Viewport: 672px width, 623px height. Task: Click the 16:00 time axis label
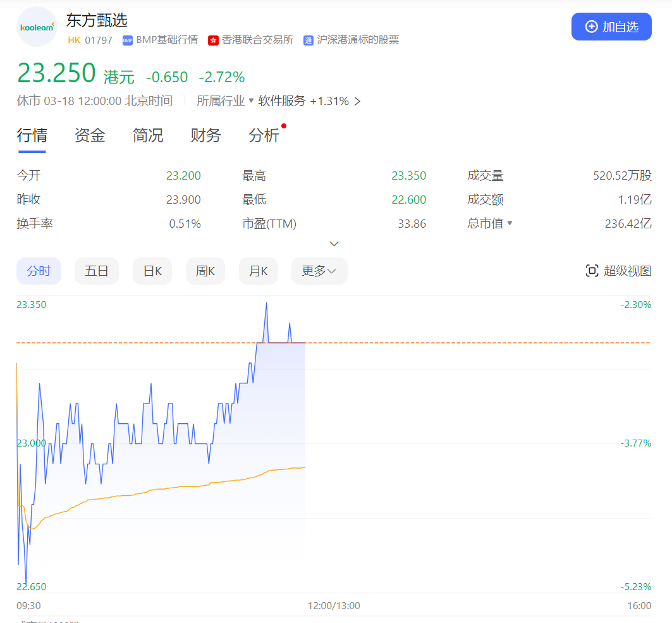(639, 606)
